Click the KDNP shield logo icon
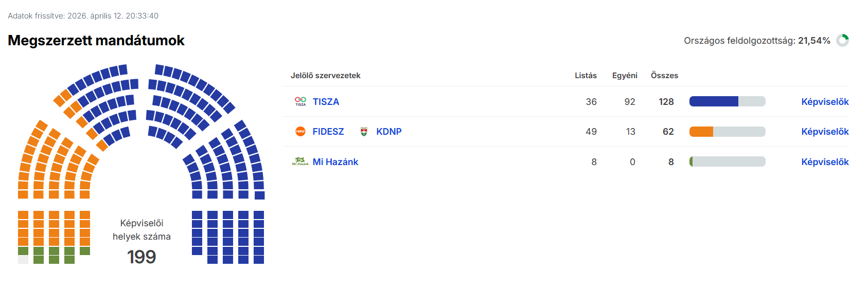The height and width of the screenshot is (307, 868). coord(364,132)
